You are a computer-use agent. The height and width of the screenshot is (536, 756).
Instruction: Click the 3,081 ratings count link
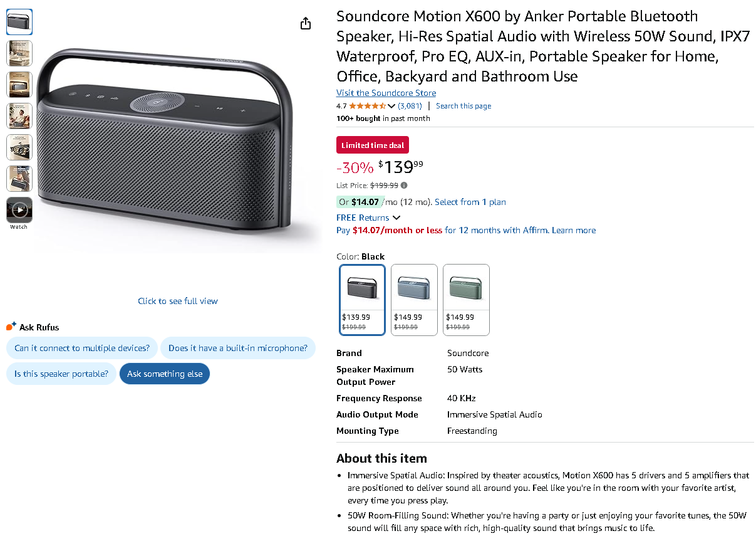(410, 106)
